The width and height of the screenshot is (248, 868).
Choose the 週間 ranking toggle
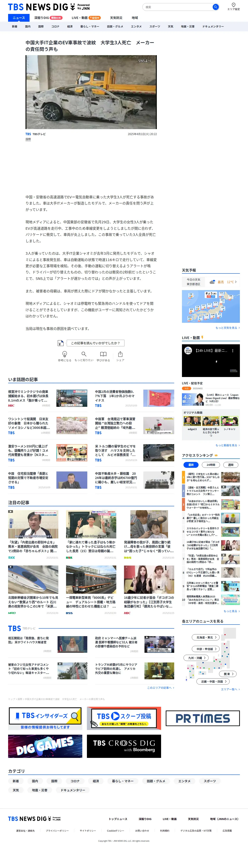pos(231,465)
